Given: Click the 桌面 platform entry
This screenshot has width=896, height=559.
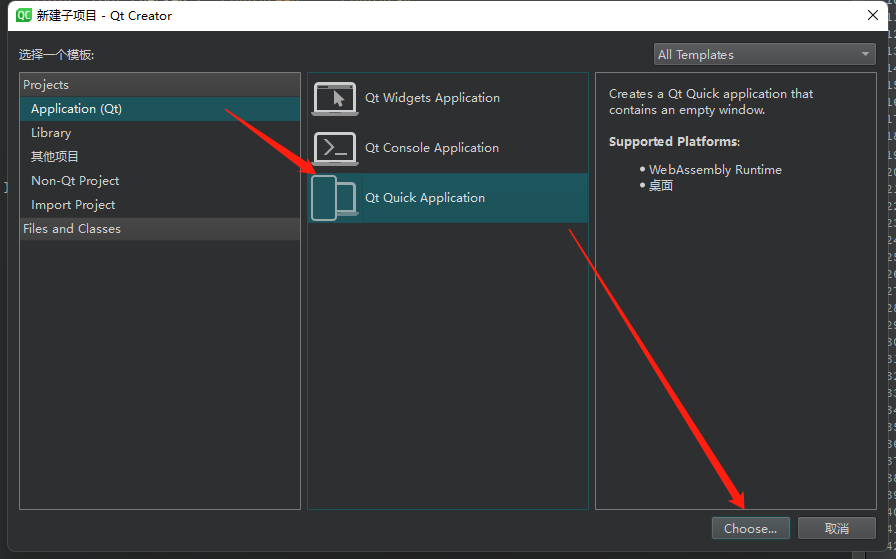Looking at the screenshot, I should [661, 186].
